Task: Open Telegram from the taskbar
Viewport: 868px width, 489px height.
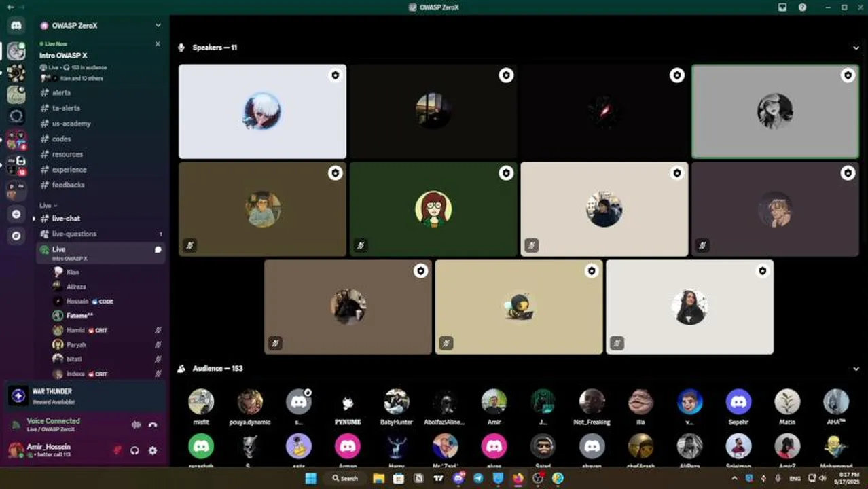Action: (x=478, y=478)
